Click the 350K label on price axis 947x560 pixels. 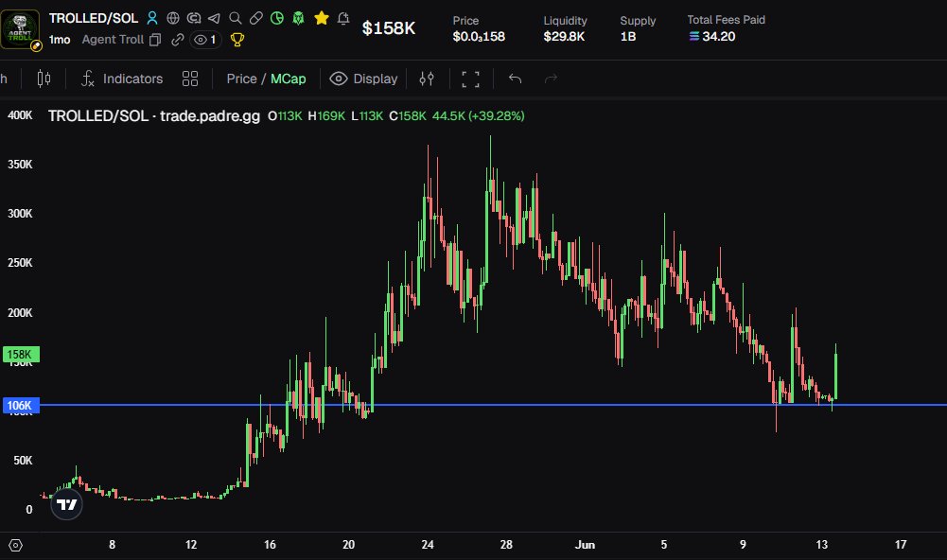click(20, 165)
